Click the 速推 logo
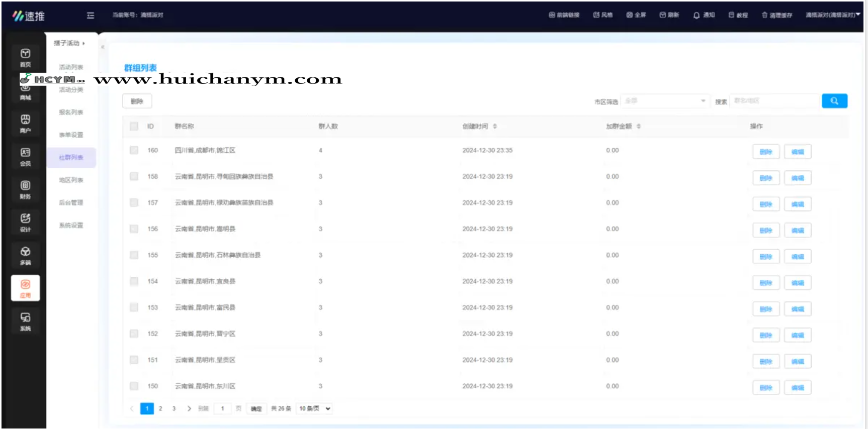 29,16
